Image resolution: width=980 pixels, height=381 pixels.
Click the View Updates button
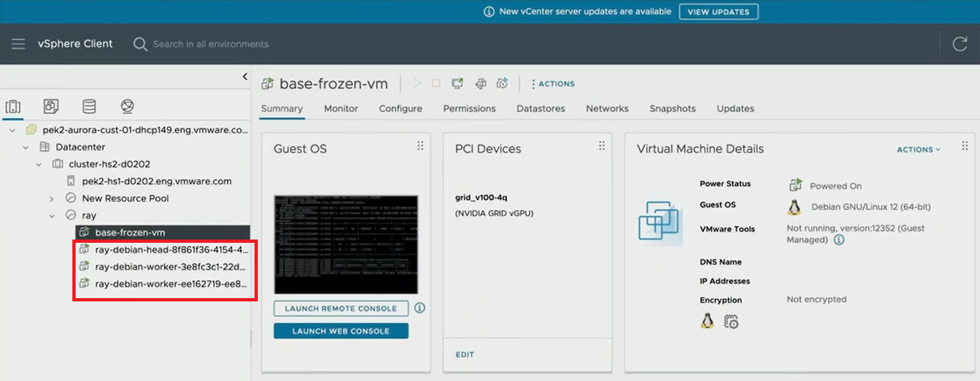coord(718,12)
